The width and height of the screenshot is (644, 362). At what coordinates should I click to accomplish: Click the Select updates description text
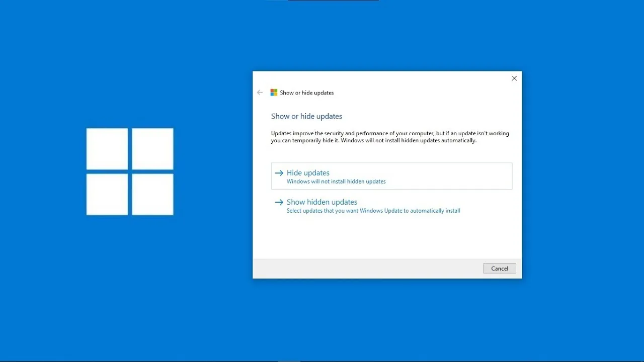tap(373, 211)
